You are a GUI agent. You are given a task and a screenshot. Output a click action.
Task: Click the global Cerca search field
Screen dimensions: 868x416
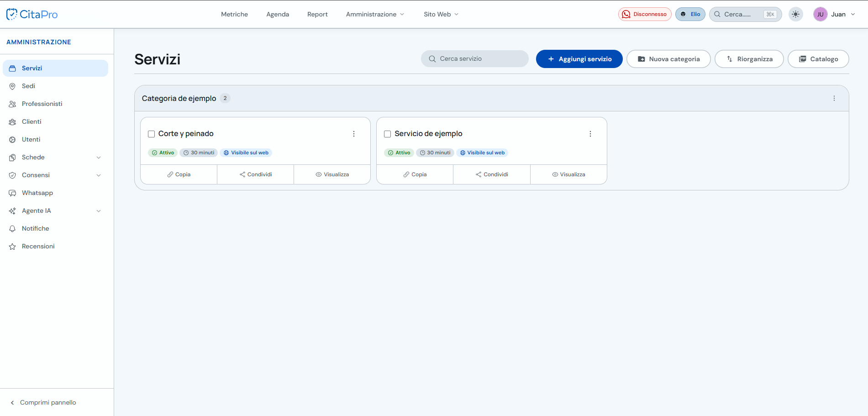point(745,14)
